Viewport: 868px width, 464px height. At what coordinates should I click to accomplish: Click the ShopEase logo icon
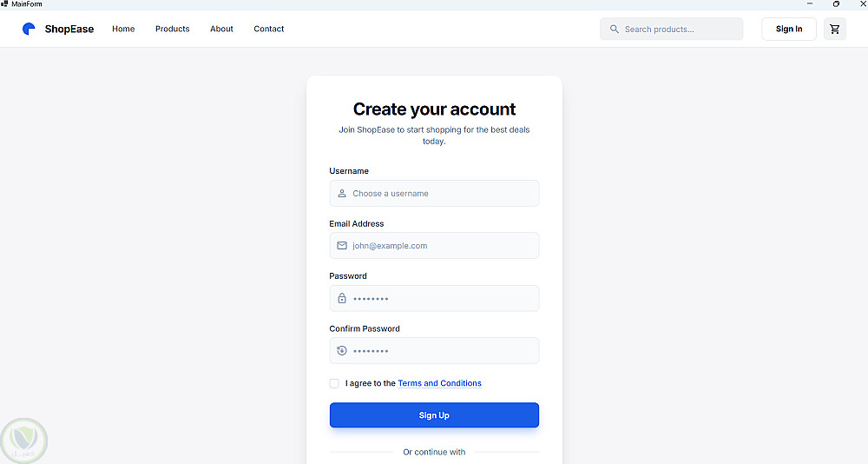pos(30,29)
